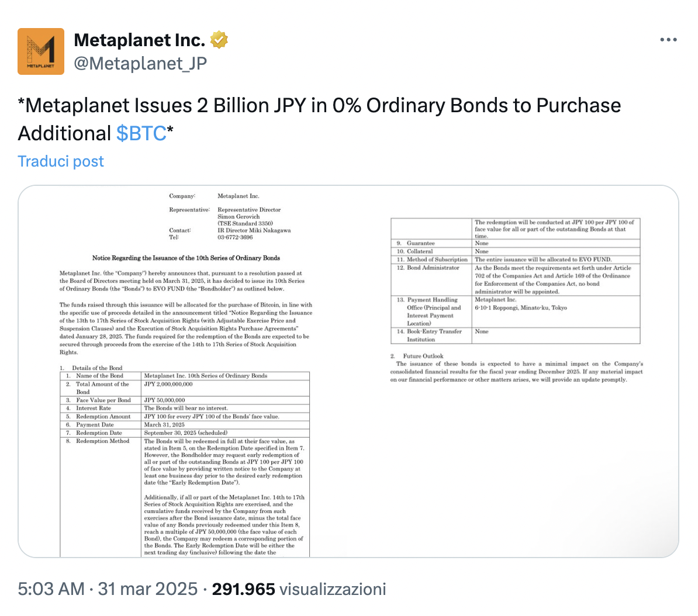Viewport: 698px width, 616px height.
Task: Click the 5:03 AM post timestamp
Action: pyautogui.click(x=51, y=589)
